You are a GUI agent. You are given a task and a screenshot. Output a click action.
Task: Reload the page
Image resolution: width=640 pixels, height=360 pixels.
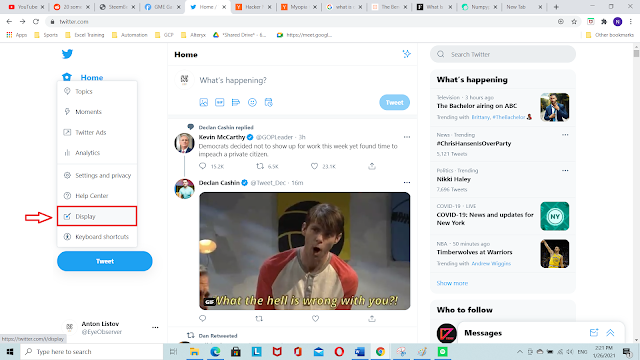pyautogui.click(x=36, y=22)
